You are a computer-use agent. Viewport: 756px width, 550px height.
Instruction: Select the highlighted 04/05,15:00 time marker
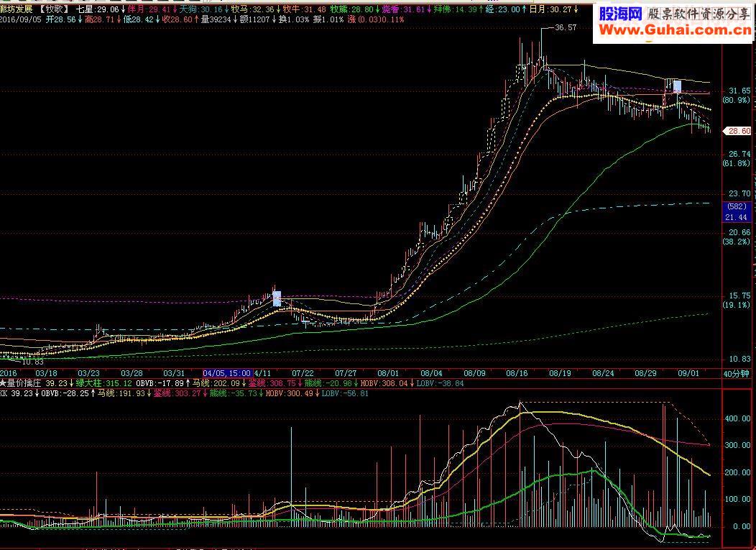coord(228,373)
